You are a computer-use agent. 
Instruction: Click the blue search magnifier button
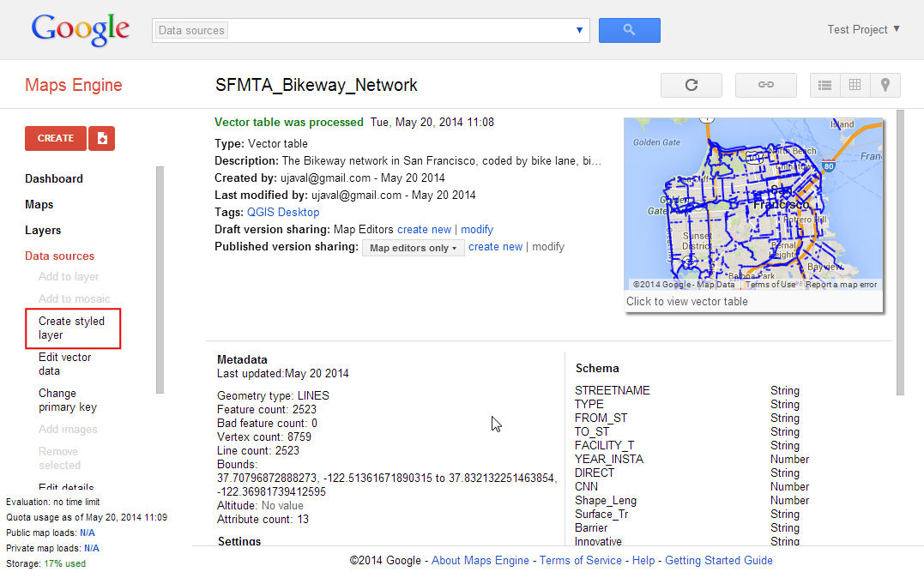629,30
